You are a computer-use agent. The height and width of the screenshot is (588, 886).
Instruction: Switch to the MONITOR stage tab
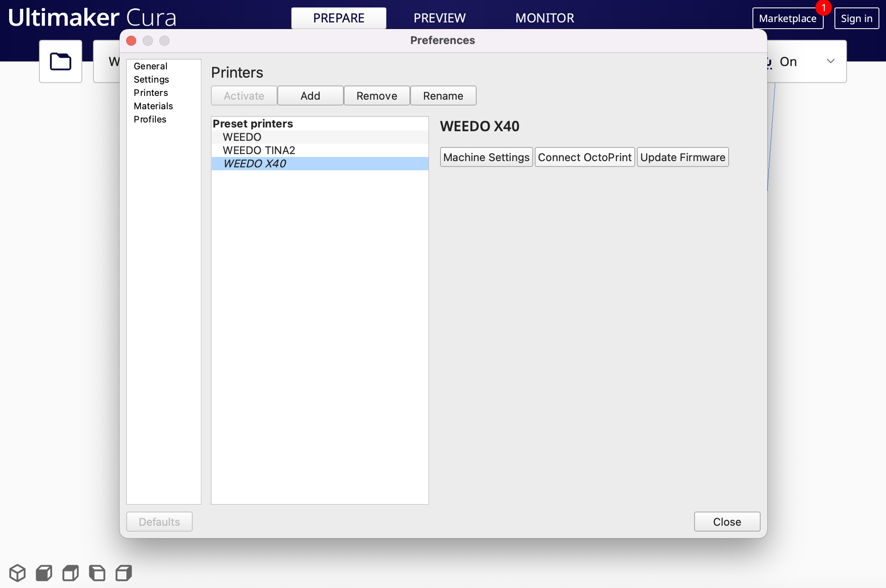point(545,18)
